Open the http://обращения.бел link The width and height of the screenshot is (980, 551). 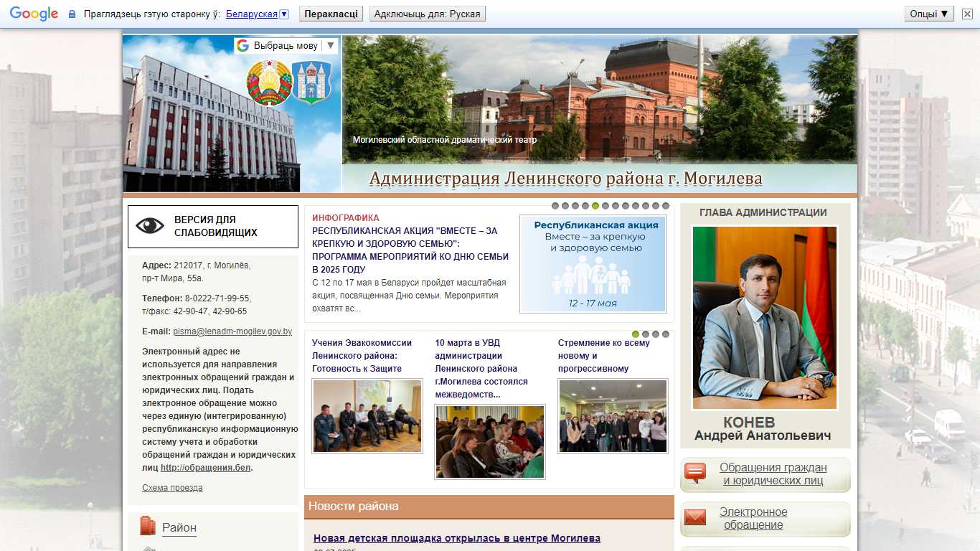(205, 468)
